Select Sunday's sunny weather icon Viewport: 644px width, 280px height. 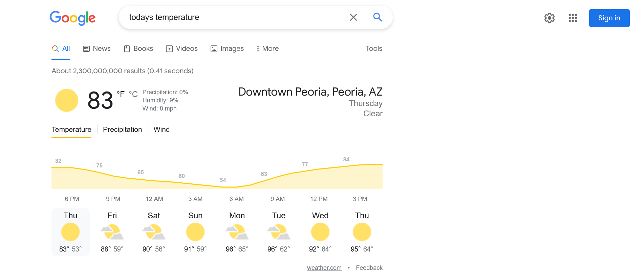tap(195, 232)
